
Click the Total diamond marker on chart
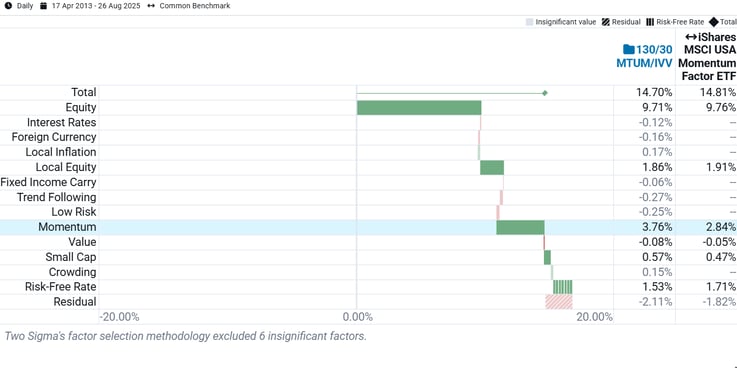pyautogui.click(x=545, y=93)
